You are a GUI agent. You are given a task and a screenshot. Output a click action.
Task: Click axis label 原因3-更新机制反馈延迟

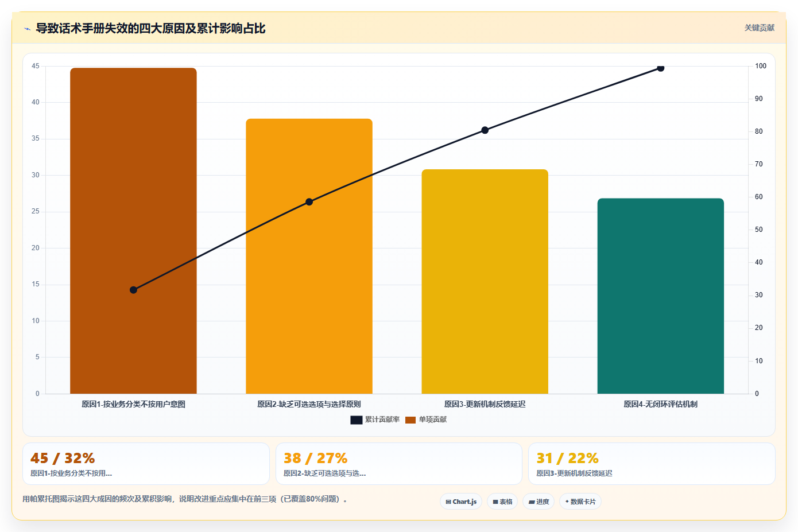(485, 404)
